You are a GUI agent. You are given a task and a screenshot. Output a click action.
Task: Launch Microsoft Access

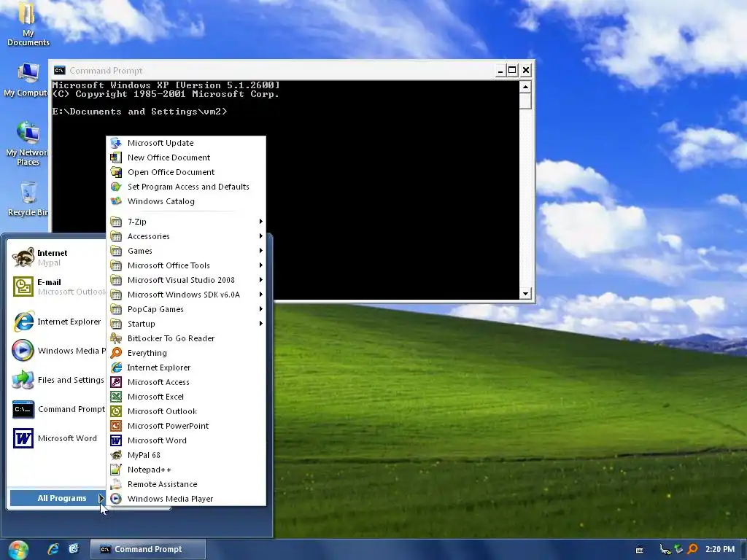(186, 382)
